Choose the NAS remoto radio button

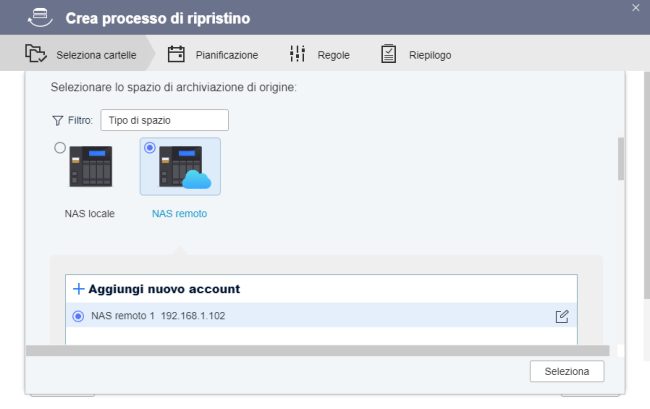[150, 148]
